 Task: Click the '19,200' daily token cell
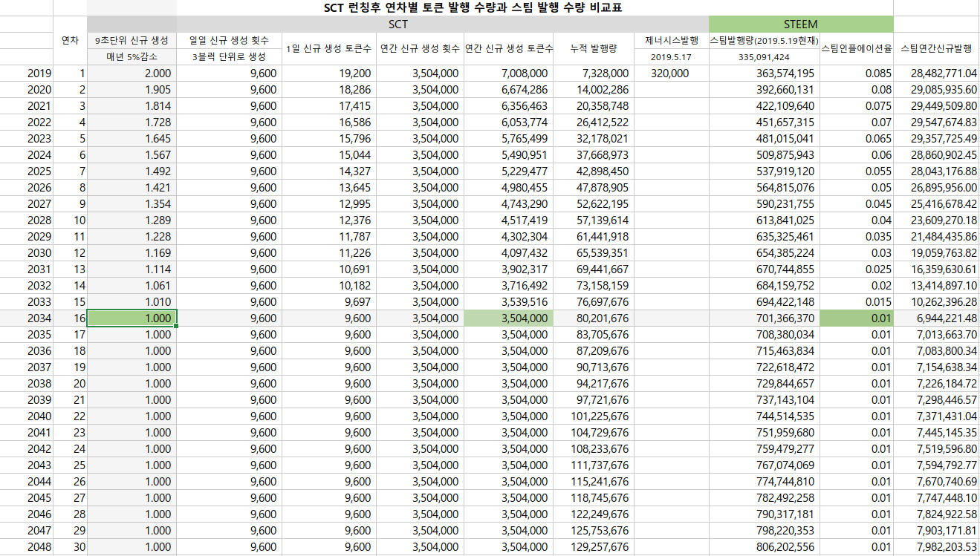pos(328,73)
